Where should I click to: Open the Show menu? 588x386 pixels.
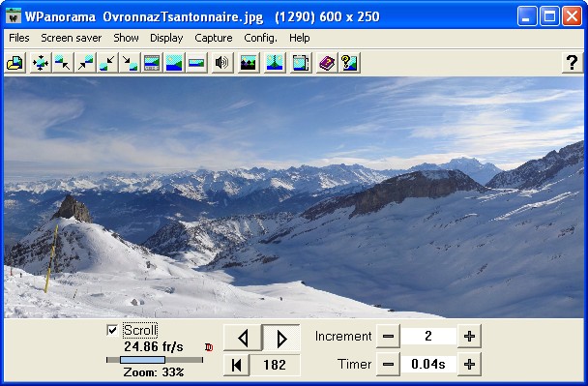126,38
